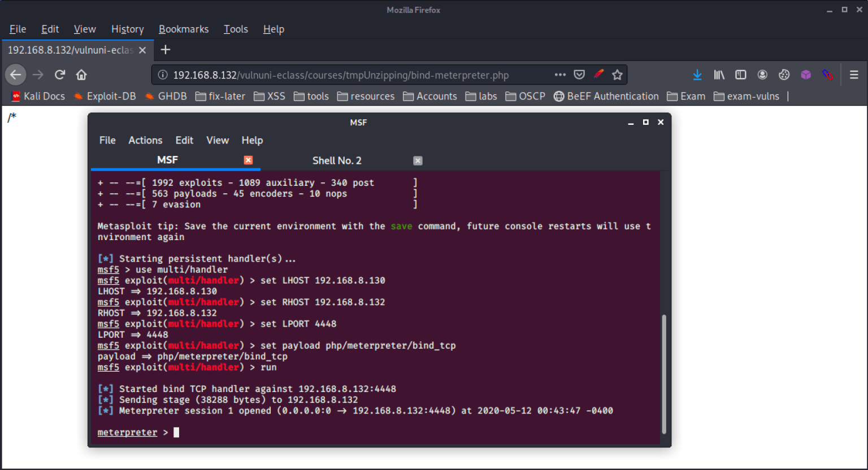The height and width of the screenshot is (470, 868).
Task: Maximize the MSF terminal window
Action: point(645,122)
